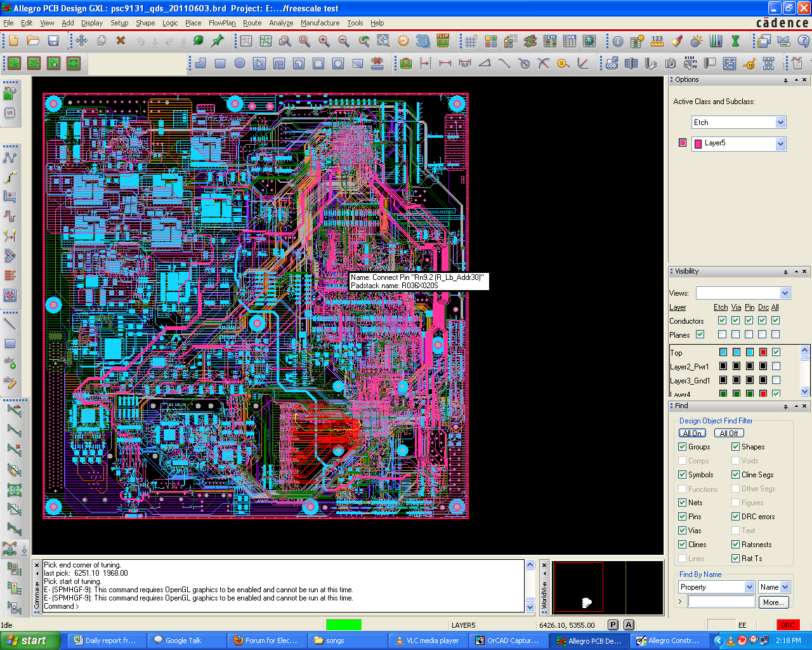Click the camera snapshot icon
The height and width of the screenshot is (650, 812).
pos(671,63)
